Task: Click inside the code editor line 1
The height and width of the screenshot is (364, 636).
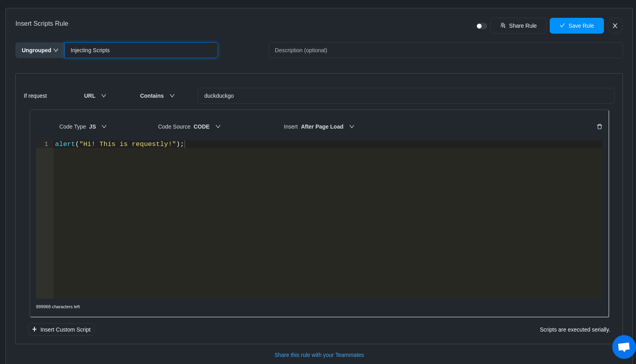Action: coord(328,144)
